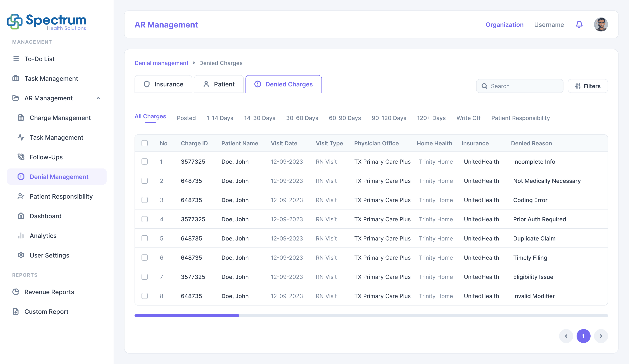Click the Spectrum Health Solutions logo

47,22
